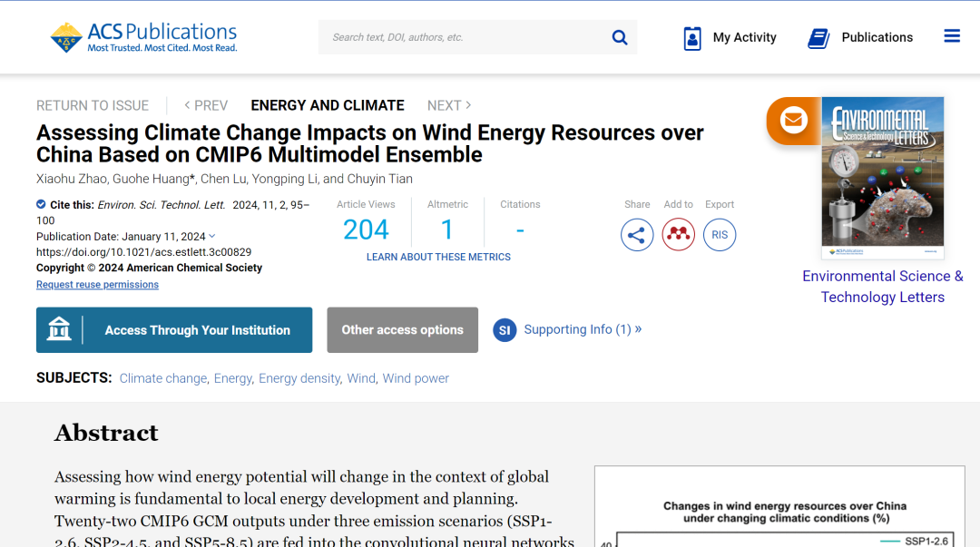Click the My Activity icon
980x547 pixels.
pyautogui.click(x=692, y=38)
